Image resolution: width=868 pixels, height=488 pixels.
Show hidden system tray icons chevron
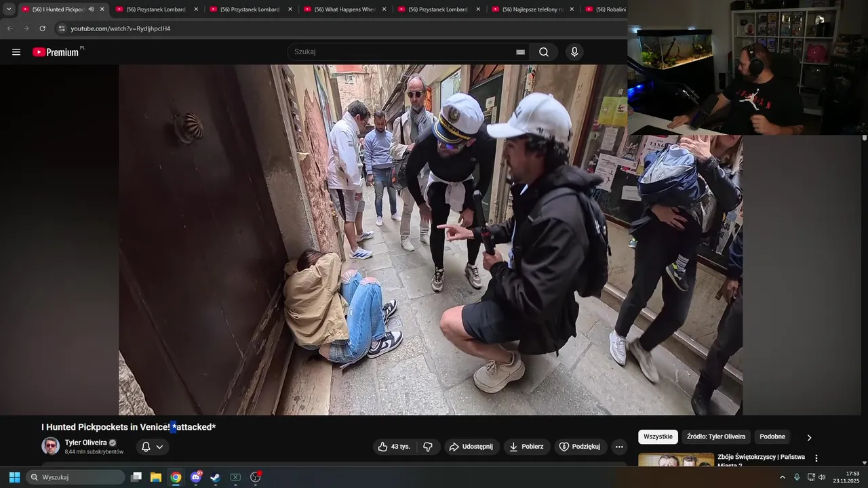click(x=783, y=477)
